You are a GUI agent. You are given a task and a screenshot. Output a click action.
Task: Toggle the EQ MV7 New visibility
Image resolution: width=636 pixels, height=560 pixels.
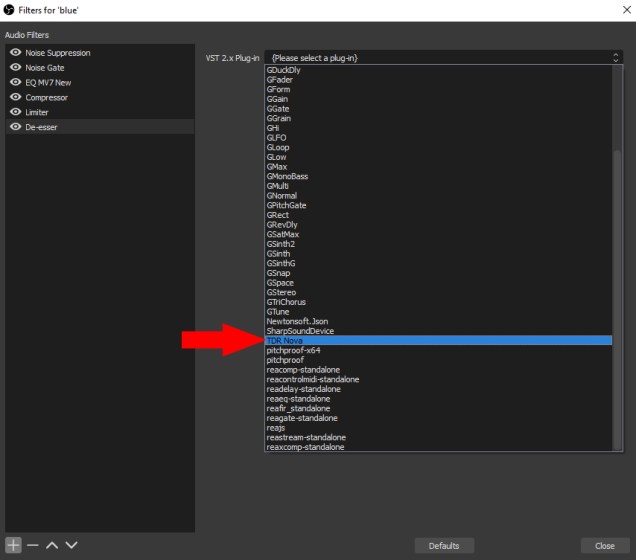pyautogui.click(x=15, y=83)
